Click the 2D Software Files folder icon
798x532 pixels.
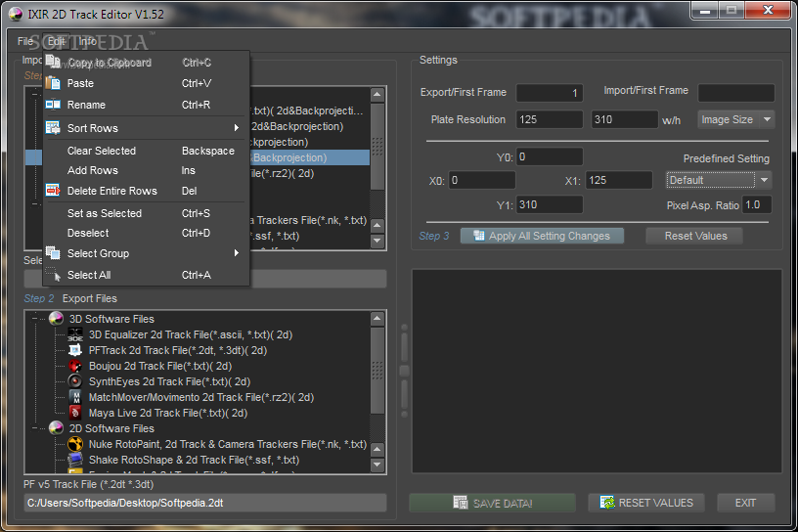[x=56, y=428]
